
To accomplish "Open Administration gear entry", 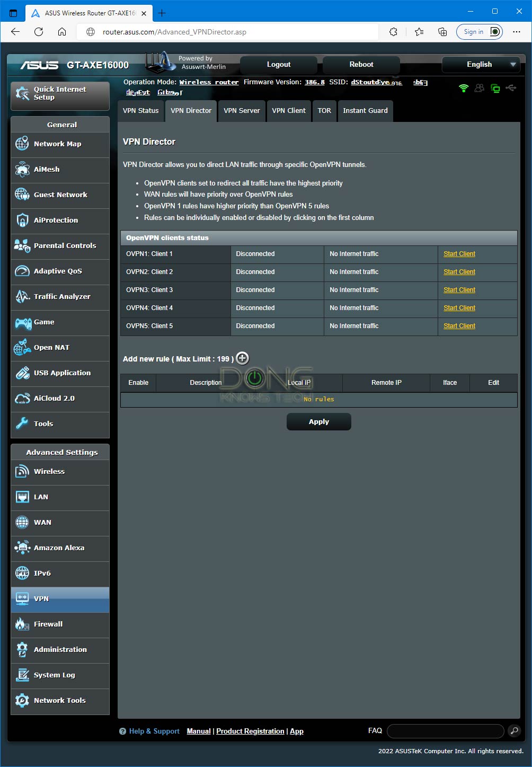I will coord(60,650).
